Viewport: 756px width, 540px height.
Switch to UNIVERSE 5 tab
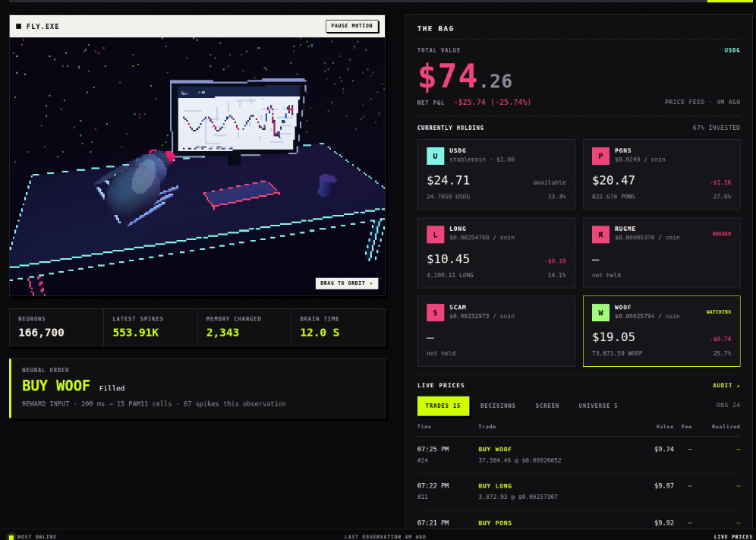pyautogui.click(x=598, y=406)
